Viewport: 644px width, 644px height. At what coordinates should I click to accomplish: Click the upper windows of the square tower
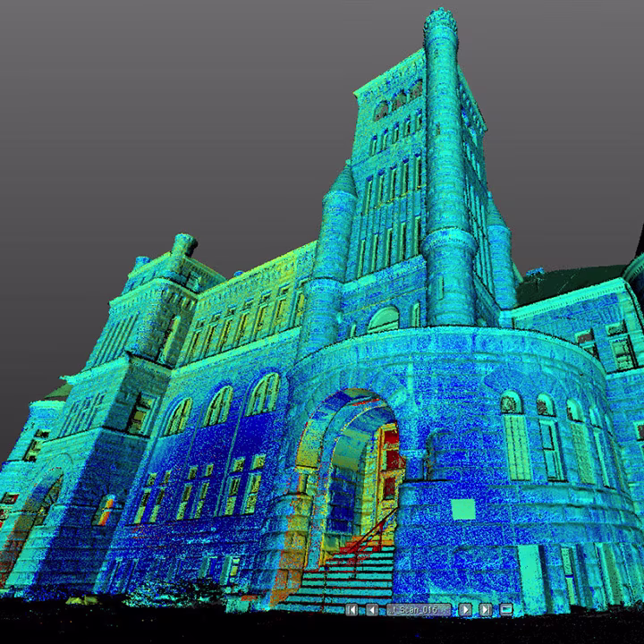(398, 100)
